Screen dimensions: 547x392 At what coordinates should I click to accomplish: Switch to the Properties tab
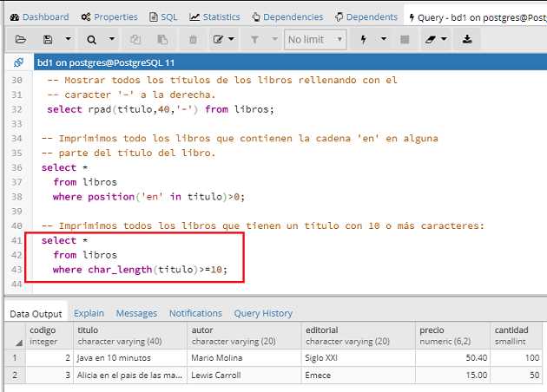(x=109, y=17)
